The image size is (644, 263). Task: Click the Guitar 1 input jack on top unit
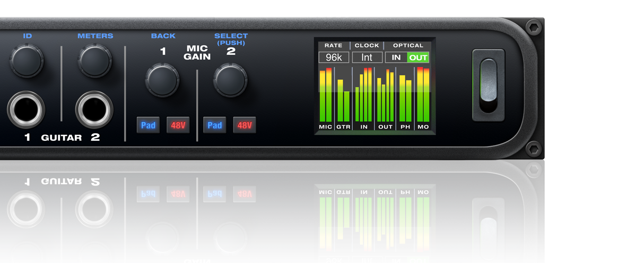(x=27, y=109)
